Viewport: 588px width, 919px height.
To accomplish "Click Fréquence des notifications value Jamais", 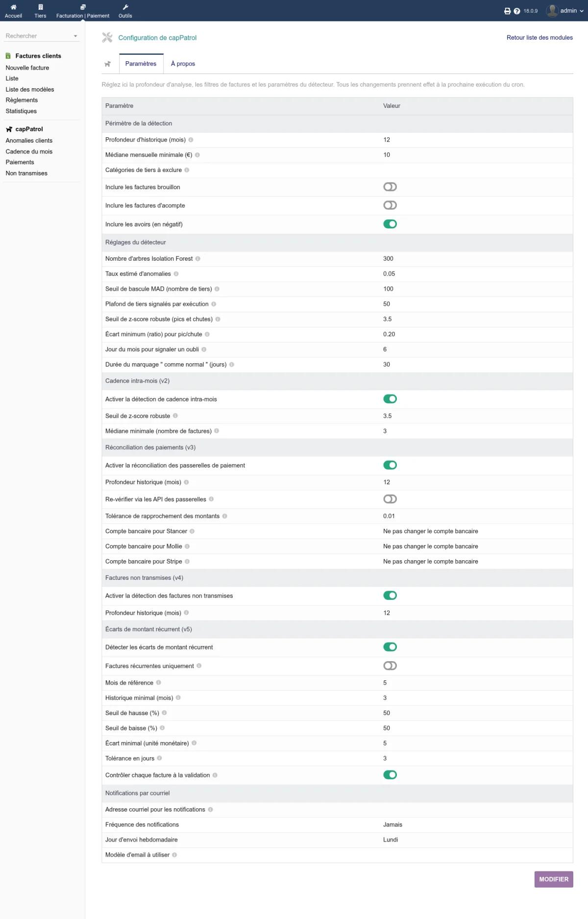I will pyautogui.click(x=392, y=825).
